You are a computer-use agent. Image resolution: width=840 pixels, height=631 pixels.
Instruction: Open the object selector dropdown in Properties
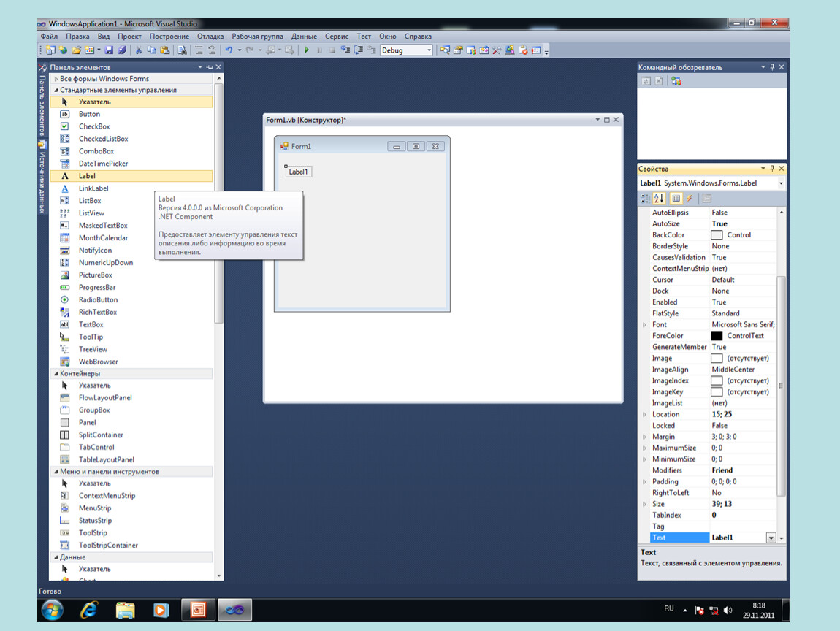(x=781, y=183)
